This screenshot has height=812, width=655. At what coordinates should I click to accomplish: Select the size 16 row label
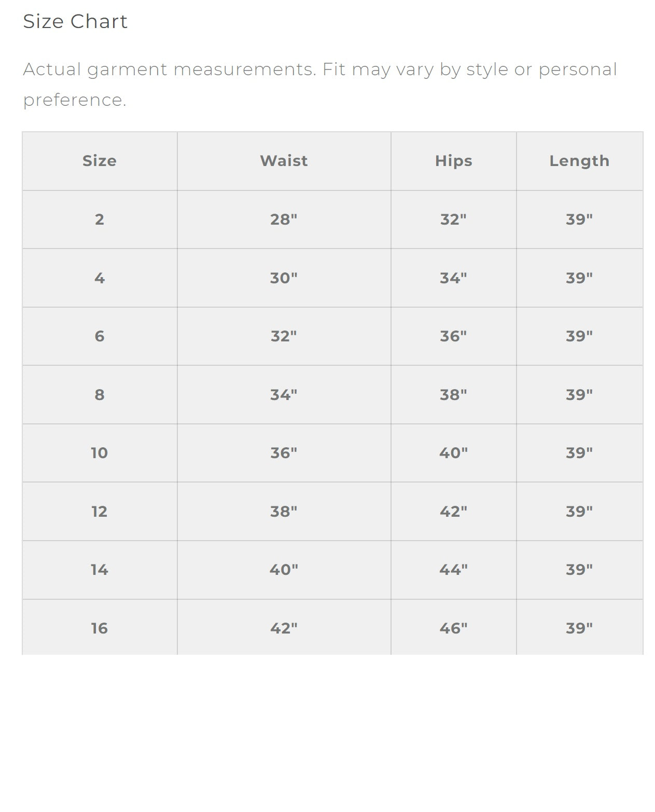pos(100,627)
